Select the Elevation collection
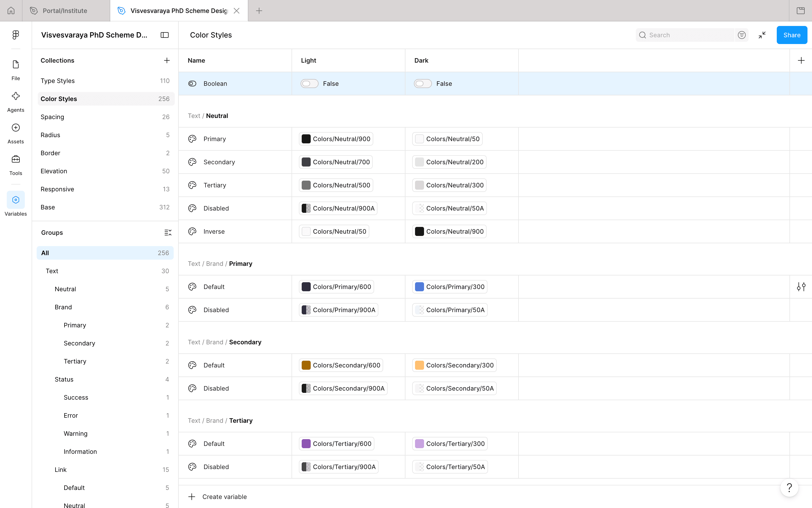The height and width of the screenshot is (508, 812). pyautogui.click(x=106, y=171)
